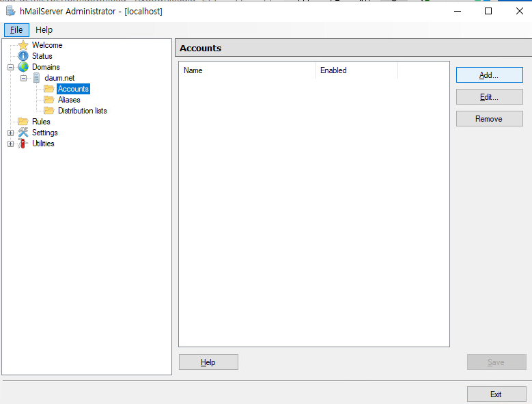This screenshot has width=532, height=404.
Task: Click the Settings tools icon
Action: tap(23, 133)
